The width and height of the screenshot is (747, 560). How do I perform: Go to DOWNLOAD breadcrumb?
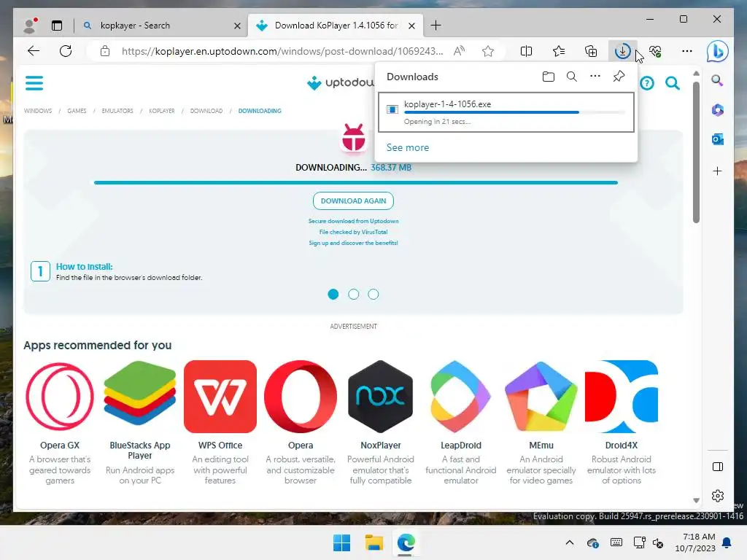(x=206, y=111)
